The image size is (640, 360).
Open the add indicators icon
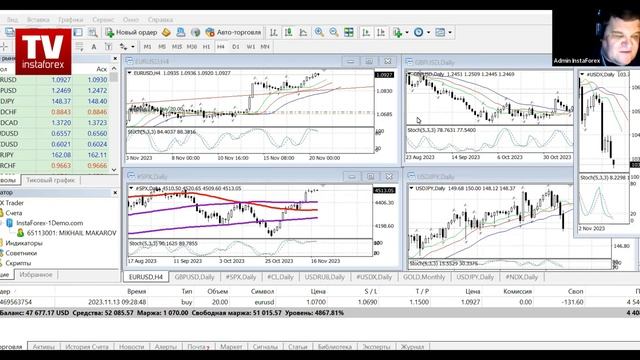point(397,32)
